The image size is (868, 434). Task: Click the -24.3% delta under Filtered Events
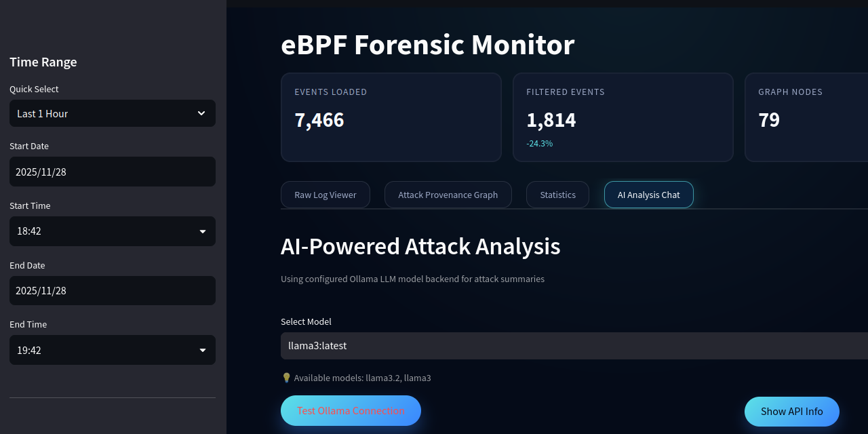[x=539, y=143]
